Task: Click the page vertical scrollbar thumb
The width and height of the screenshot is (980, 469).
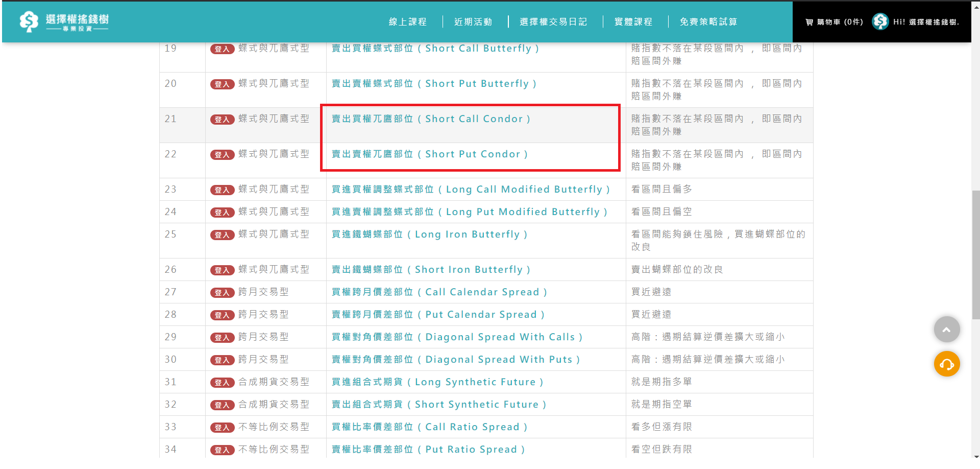Action: click(x=975, y=255)
